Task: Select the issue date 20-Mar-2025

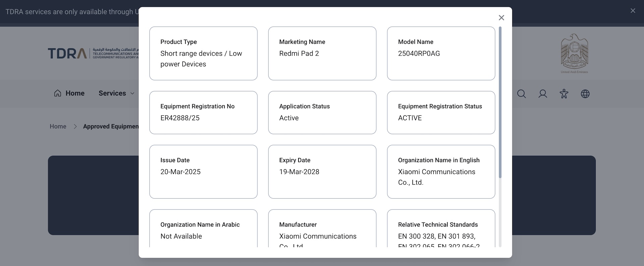Action: coord(180,172)
